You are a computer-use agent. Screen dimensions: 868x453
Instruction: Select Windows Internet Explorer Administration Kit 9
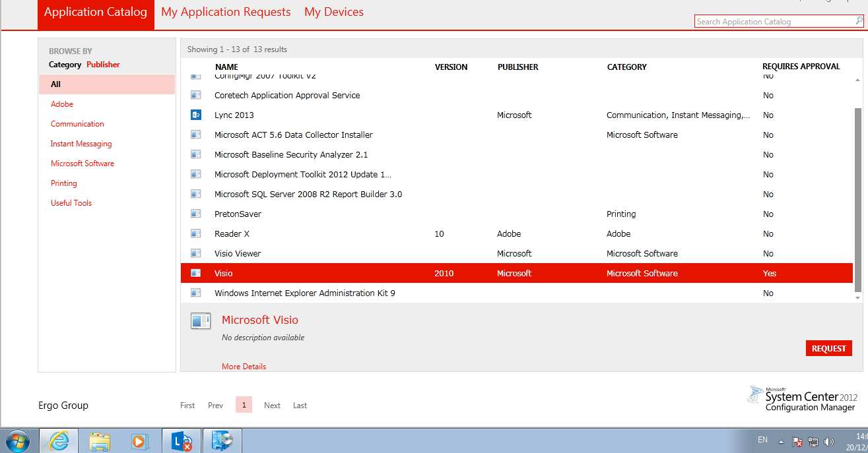coord(305,293)
